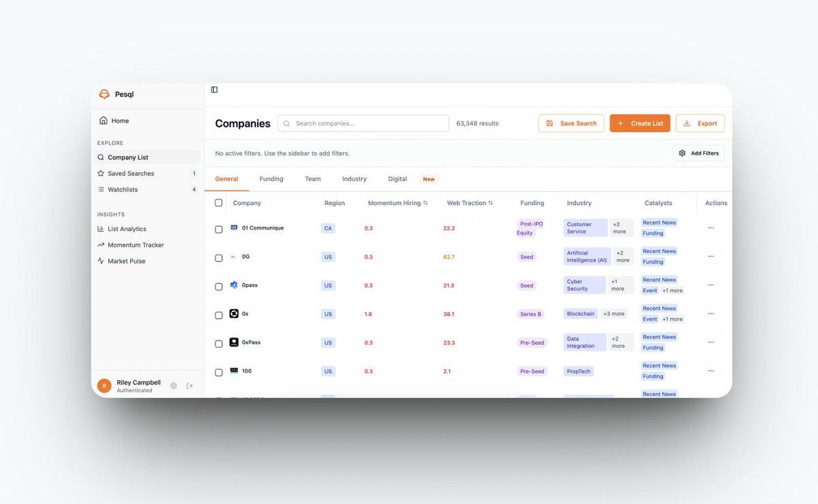The height and width of the screenshot is (504, 818).
Task: Expand +1 more industries for 0pass
Action: (620, 285)
